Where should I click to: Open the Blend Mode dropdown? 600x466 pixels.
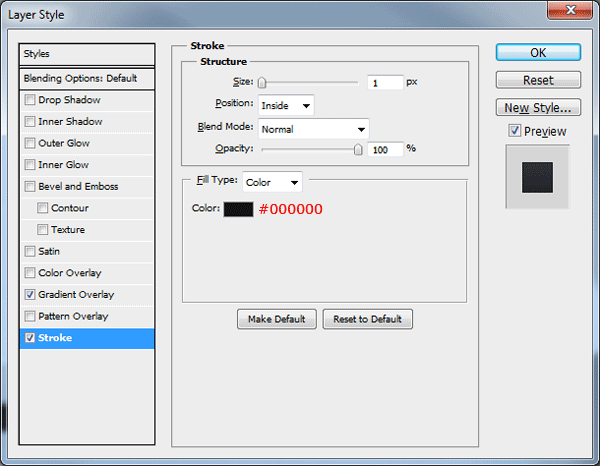(x=313, y=129)
